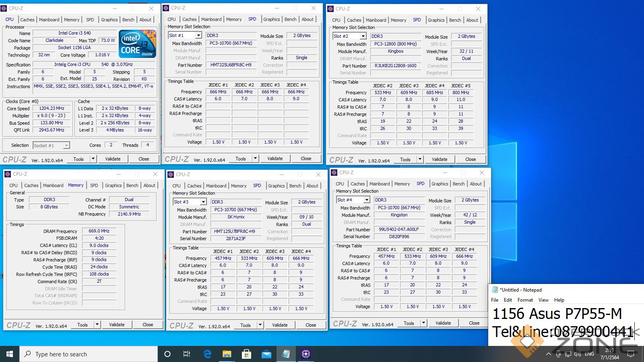
Task: Open Task View from the taskbar
Action: pos(187,354)
